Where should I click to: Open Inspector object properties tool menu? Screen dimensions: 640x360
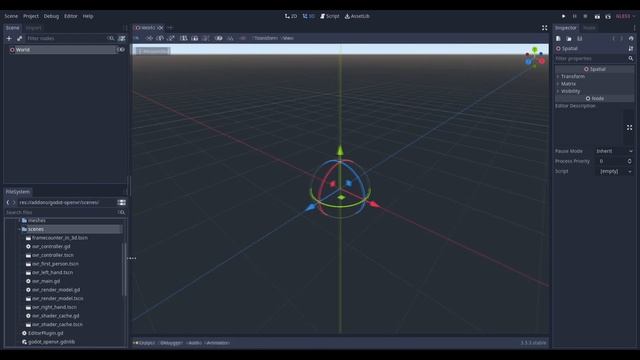[631, 49]
